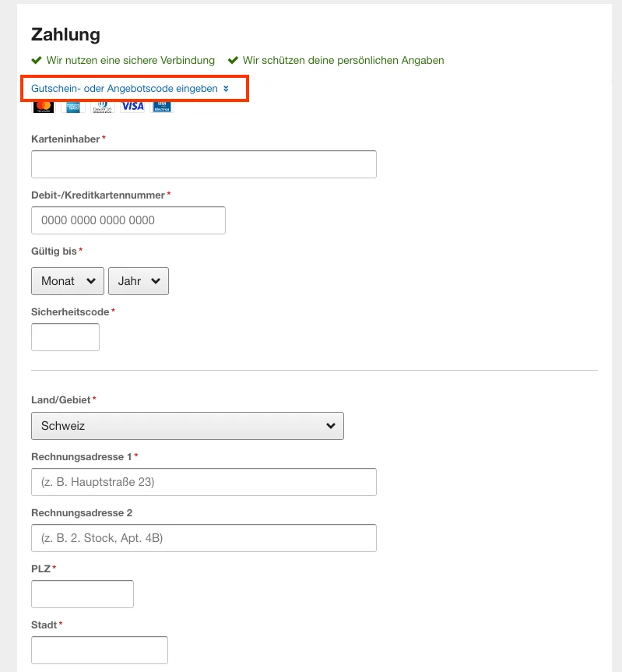Focus the PLZ input field
The image size is (622, 672).
tap(83, 594)
